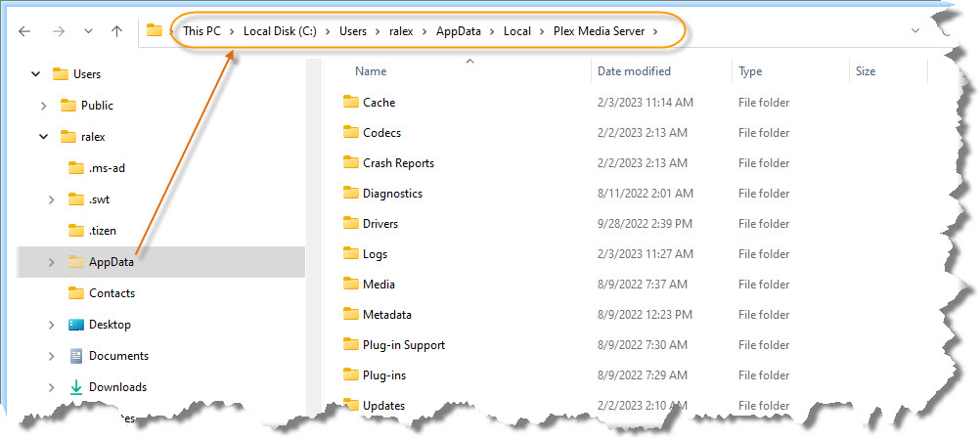
Task: Expand the .swt tree node
Action: 51,199
